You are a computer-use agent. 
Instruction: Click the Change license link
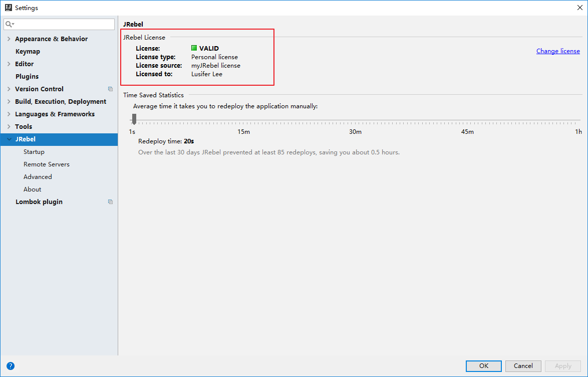(x=558, y=51)
